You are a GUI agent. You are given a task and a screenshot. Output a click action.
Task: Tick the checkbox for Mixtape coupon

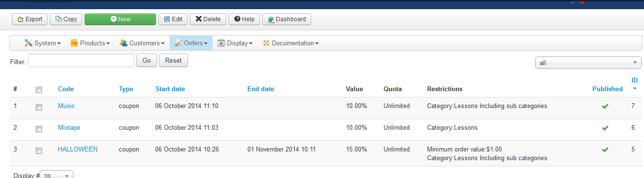[39, 129]
